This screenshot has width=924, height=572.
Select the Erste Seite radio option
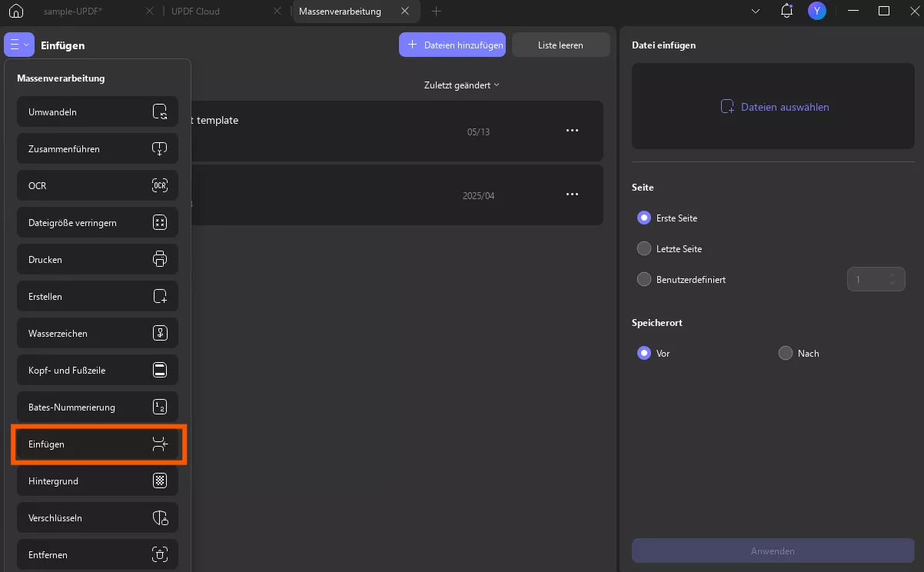644,218
